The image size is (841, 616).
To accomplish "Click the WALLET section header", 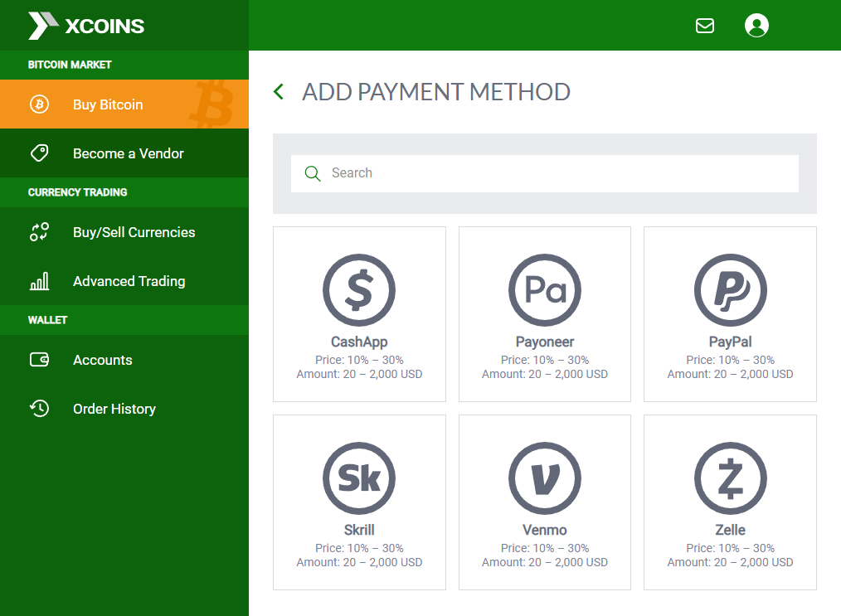I will point(48,320).
